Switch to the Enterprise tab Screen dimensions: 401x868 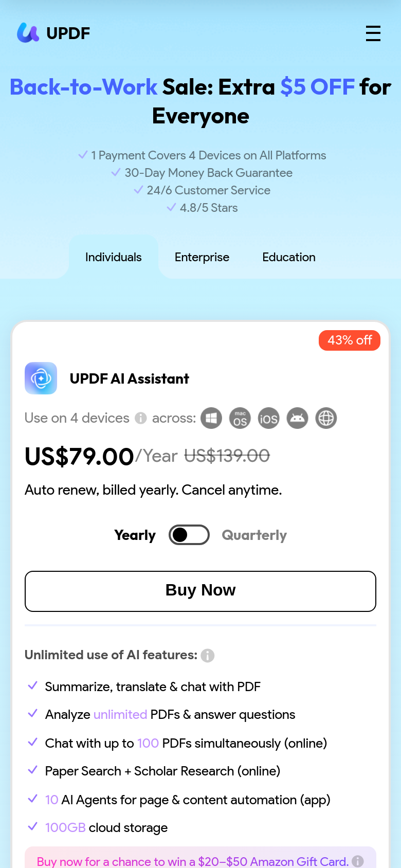(202, 257)
